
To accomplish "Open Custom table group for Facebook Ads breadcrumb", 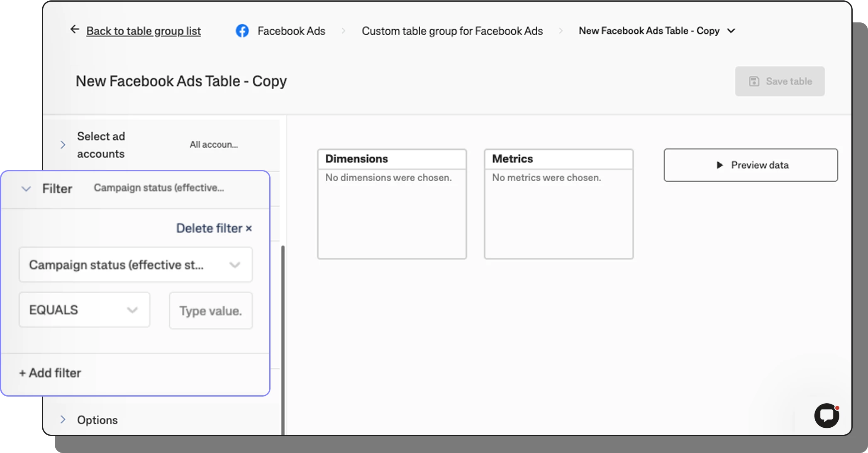I will [452, 31].
